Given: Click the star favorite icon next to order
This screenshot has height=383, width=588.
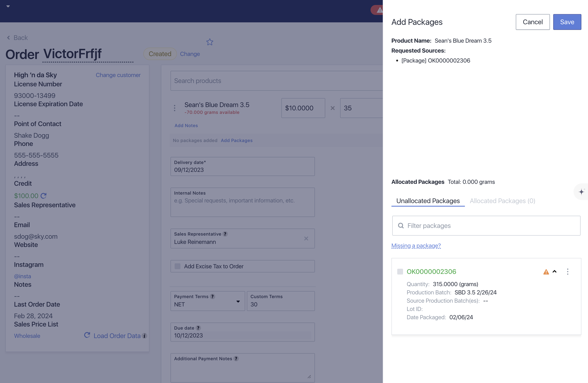Looking at the screenshot, I should coord(210,42).
